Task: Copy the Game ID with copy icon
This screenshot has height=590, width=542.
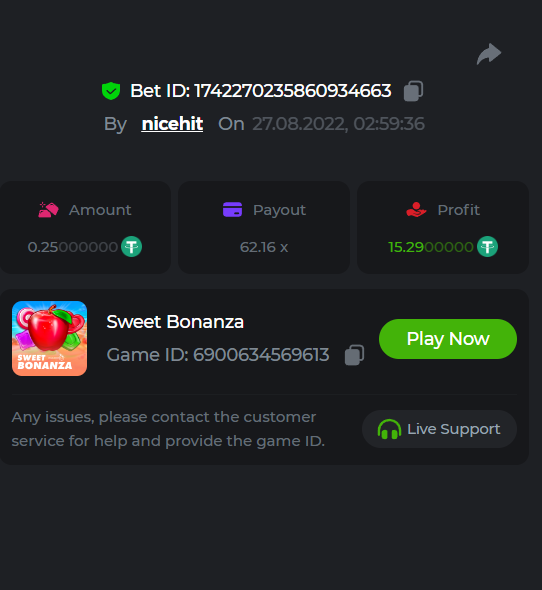Action: tap(354, 355)
